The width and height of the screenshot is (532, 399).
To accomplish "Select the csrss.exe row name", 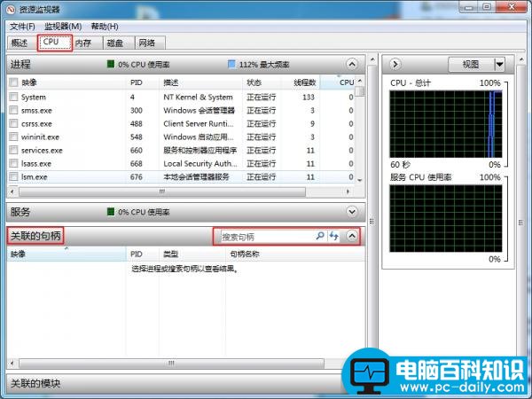I will pyautogui.click(x=36, y=124).
